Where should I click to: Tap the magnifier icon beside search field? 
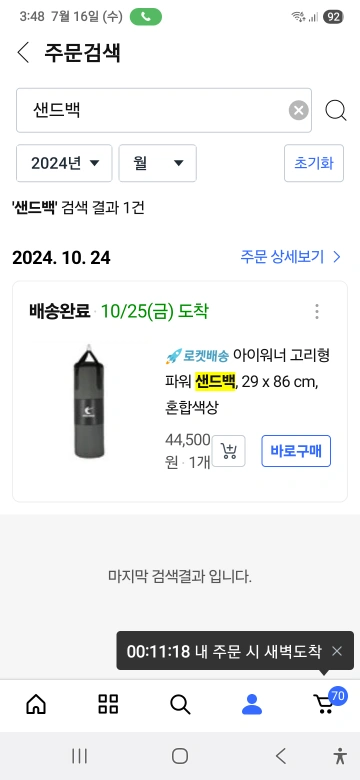pyautogui.click(x=336, y=110)
